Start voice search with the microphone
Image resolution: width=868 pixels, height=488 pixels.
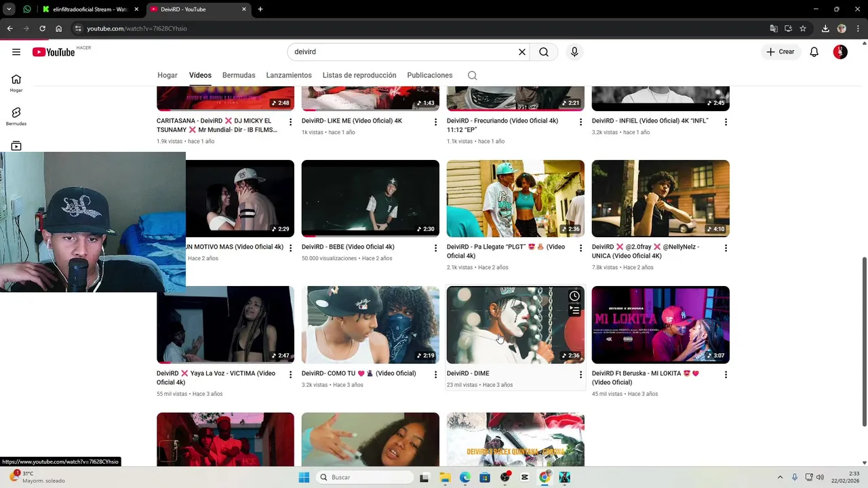pyautogui.click(x=574, y=52)
